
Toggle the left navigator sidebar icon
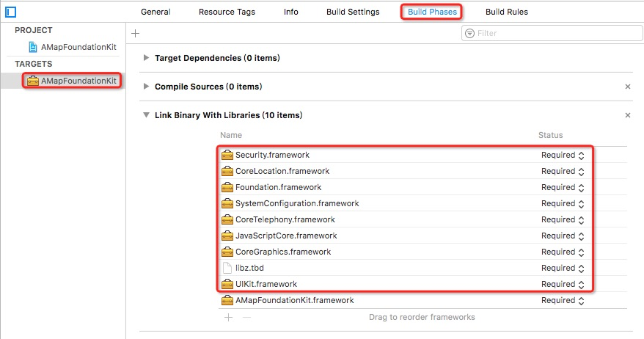pos(11,12)
